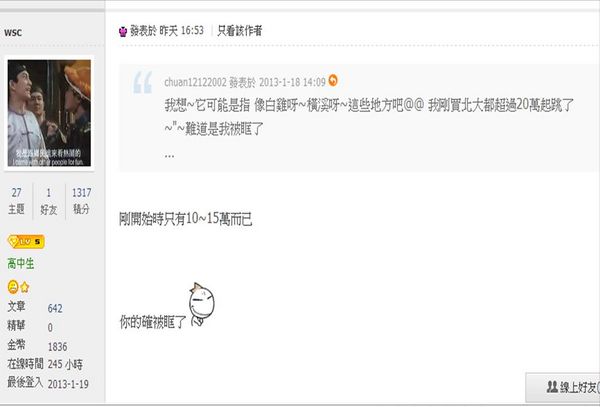Open the 線上好友 online friends button

point(563,387)
